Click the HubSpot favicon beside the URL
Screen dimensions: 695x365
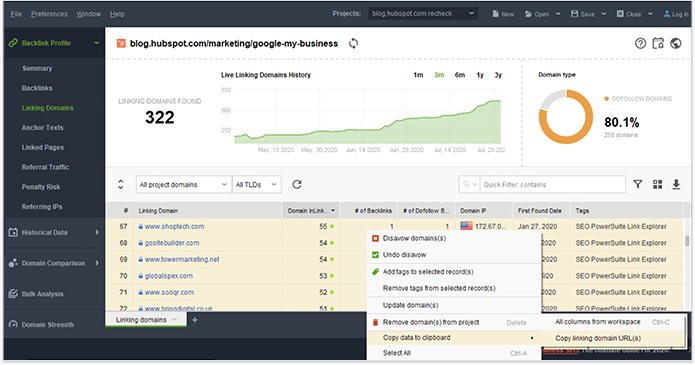point(121,43)
